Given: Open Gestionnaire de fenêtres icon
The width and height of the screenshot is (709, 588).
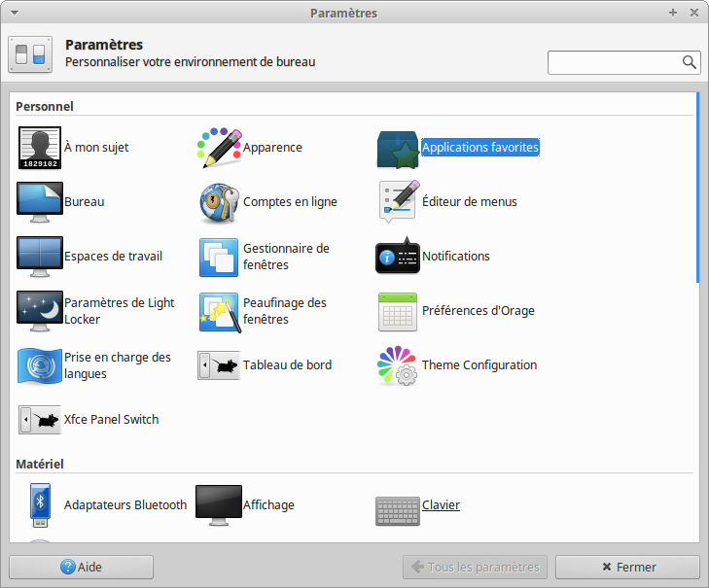Looking at the screenshot, I should pos(219,257).
